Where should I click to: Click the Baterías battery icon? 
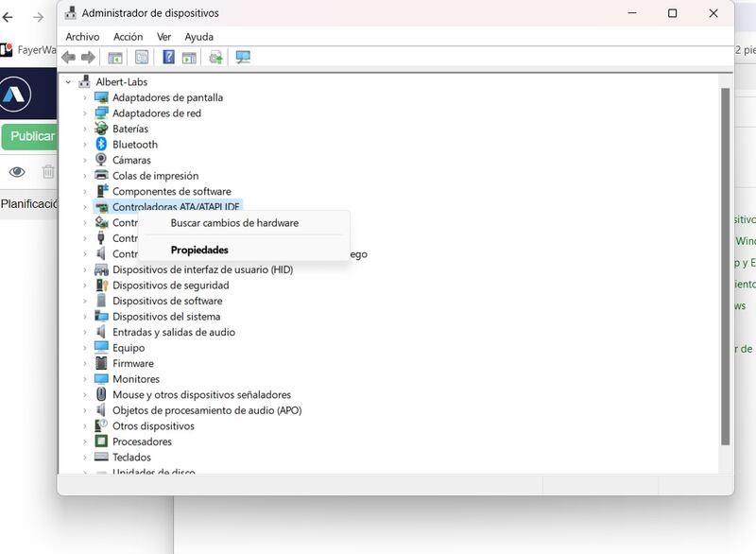pyautogui.click(x=101, y=129)
